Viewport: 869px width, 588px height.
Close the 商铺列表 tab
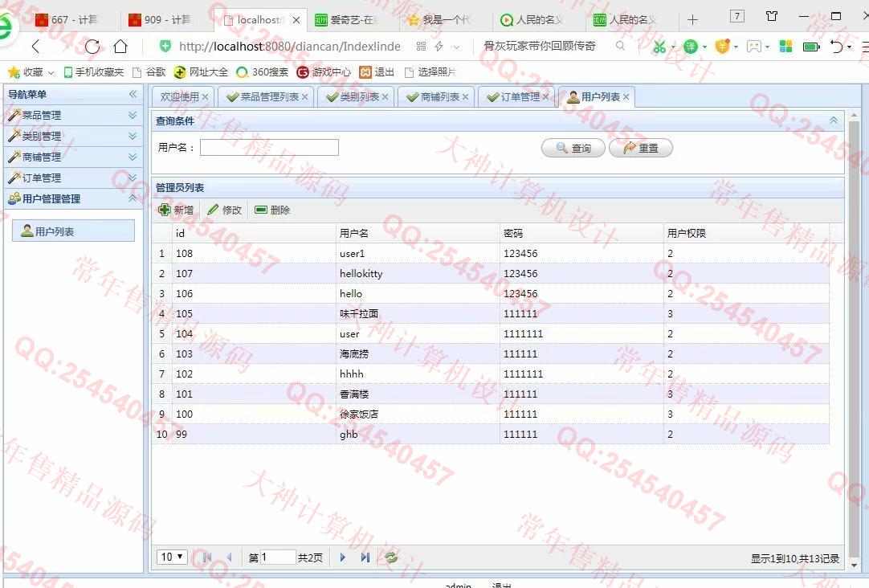tap(466, 97)
